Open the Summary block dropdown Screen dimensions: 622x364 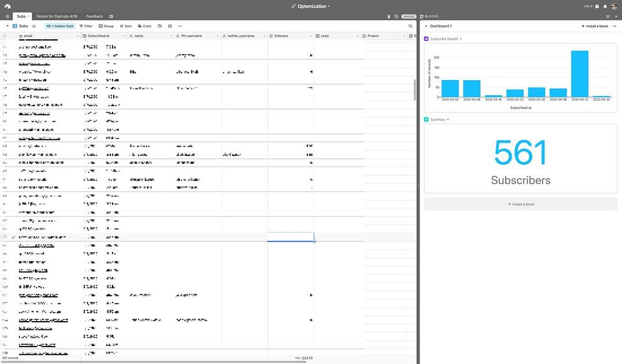[x=448, y=119]
